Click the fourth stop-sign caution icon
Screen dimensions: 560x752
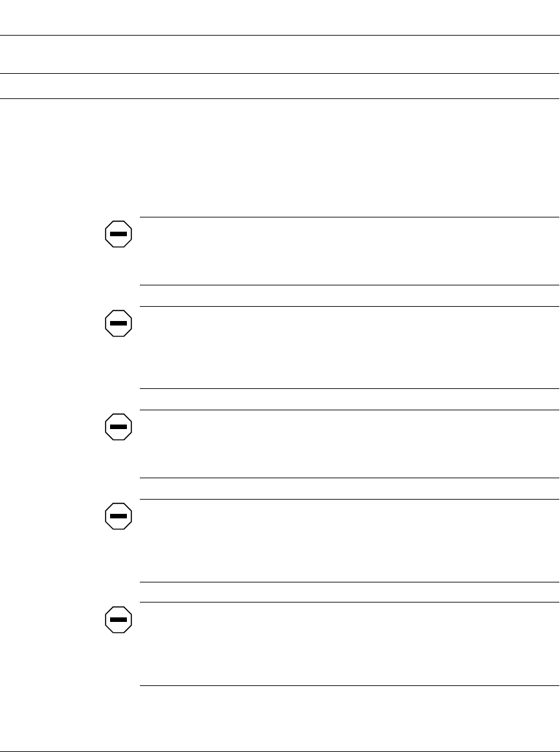(x=118, y=516)
